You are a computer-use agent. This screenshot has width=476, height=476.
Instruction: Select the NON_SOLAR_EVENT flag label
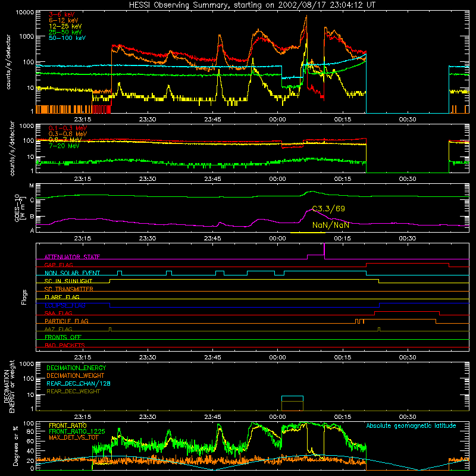pos(72,273)
